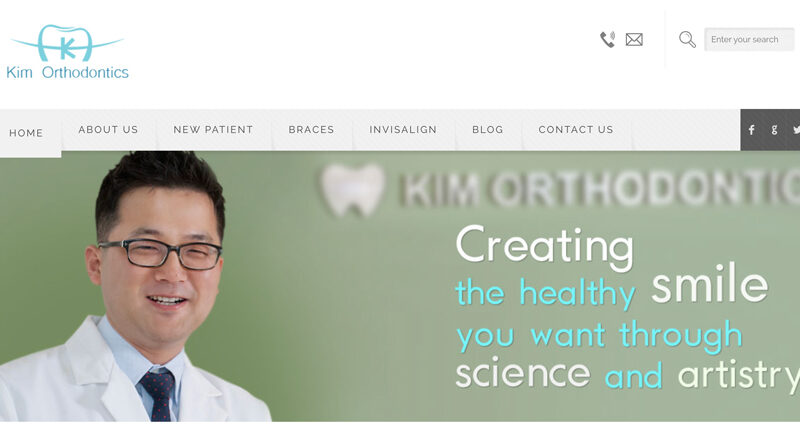Open the Google Plus social icon

coord(774,130)
